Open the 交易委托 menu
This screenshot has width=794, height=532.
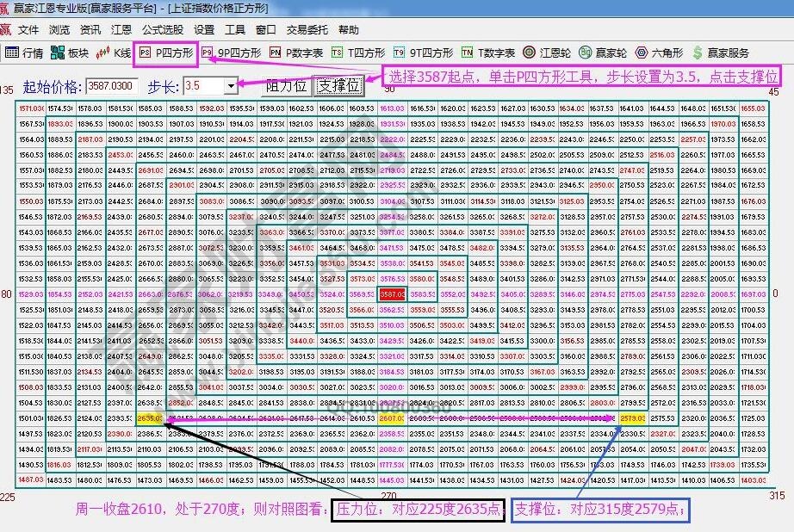(307, 30)
